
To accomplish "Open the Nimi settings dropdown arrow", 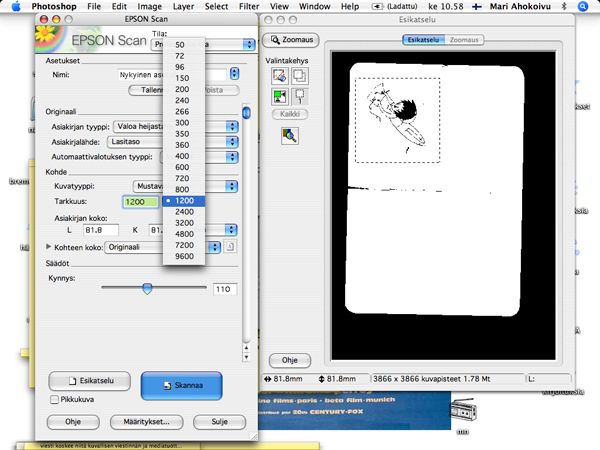I will 235,74.
